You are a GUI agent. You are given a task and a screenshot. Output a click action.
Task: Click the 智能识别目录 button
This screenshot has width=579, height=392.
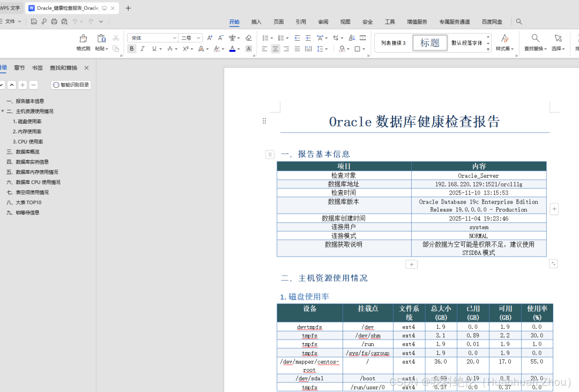coord(71,85)
